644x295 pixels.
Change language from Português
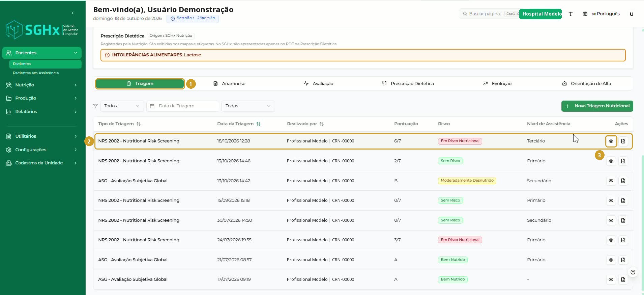pos(601,14)
